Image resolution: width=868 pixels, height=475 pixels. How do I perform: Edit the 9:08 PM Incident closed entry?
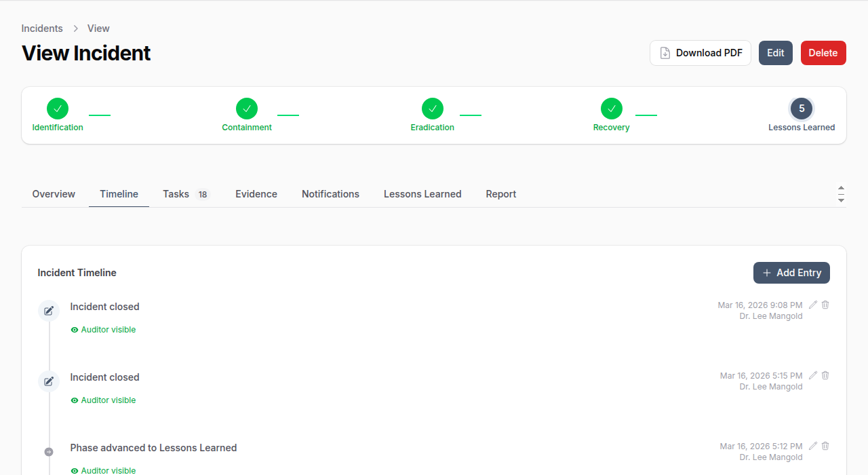[x=813, y=305]
